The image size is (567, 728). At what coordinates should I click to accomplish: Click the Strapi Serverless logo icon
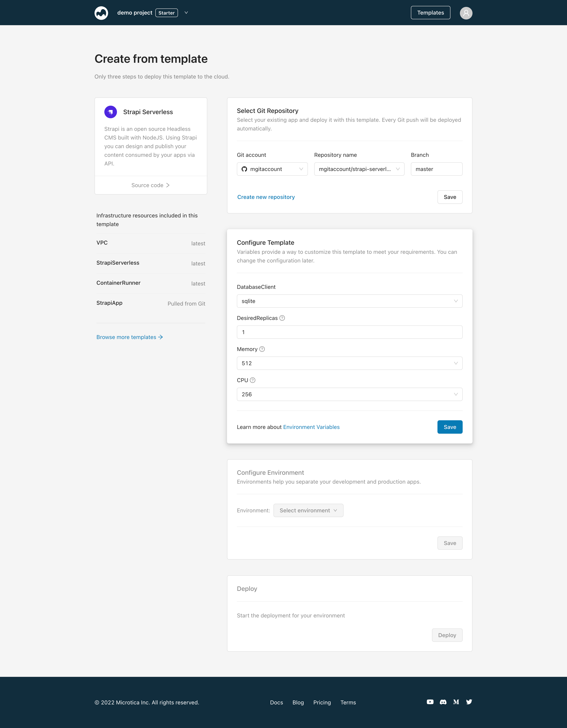pyautogui.click(x=111, y=112)
